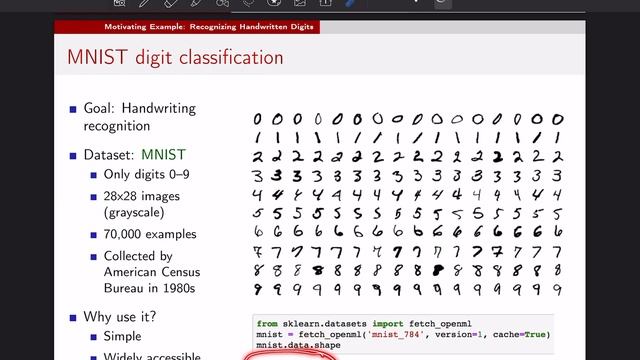Click the row of handwritten sevens
The height and width of the screenshot is (360, 640).
pyautogui.click(x=408, y=251)
